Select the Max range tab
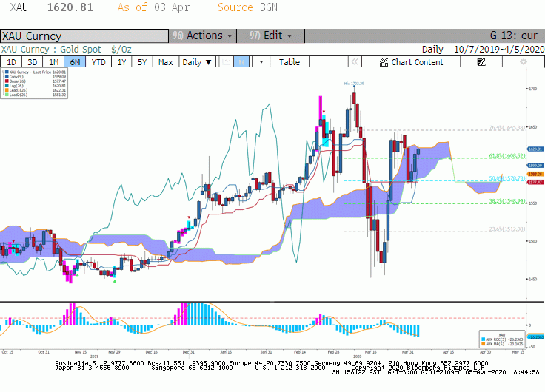Viewport: 545px width, 392px height. click(165, 62)
